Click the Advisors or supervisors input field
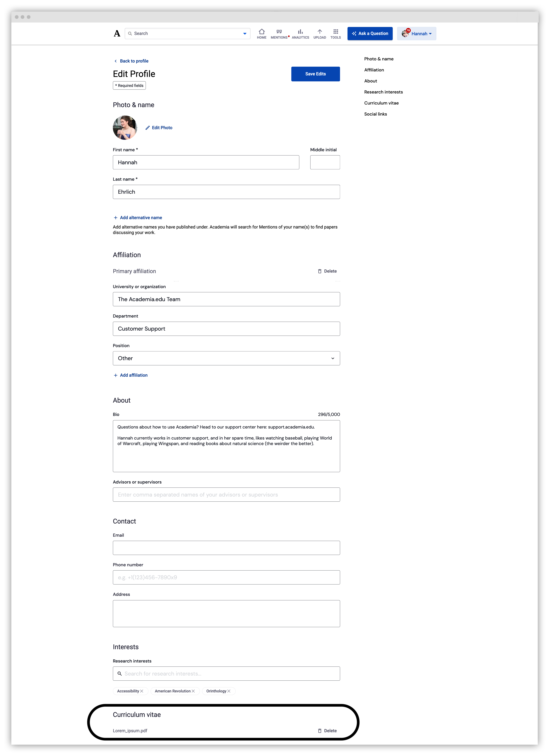This screenshot has height=756, width=550. tap(226, 494)
